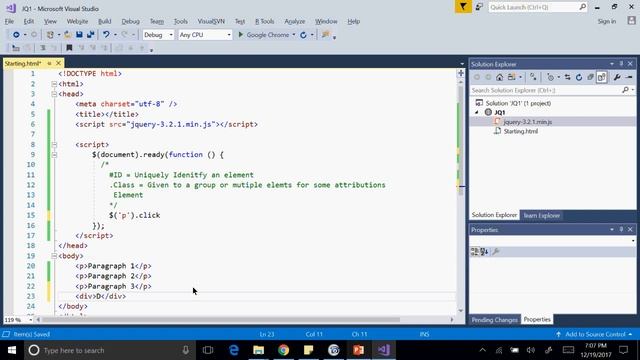Open the Analyze menu
640x360 pixels.
pos(295,21)
